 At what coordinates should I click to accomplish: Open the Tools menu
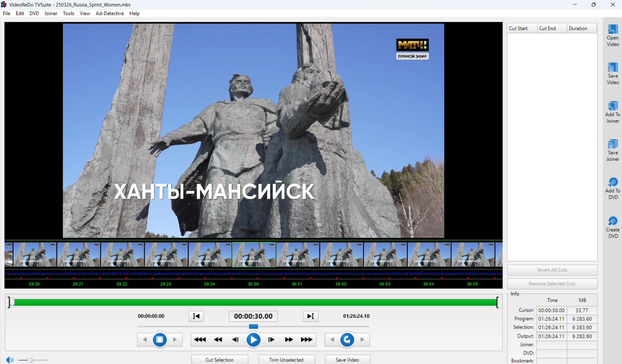(x=68, y=13)
